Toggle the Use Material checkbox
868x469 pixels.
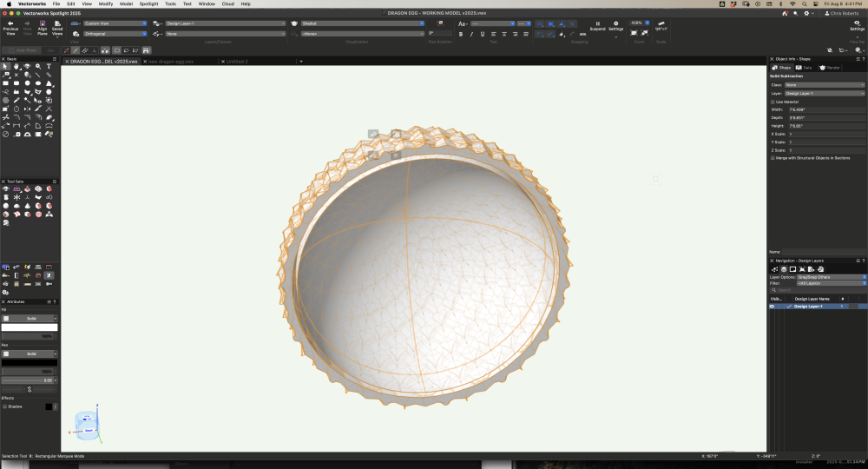point(773,102)
